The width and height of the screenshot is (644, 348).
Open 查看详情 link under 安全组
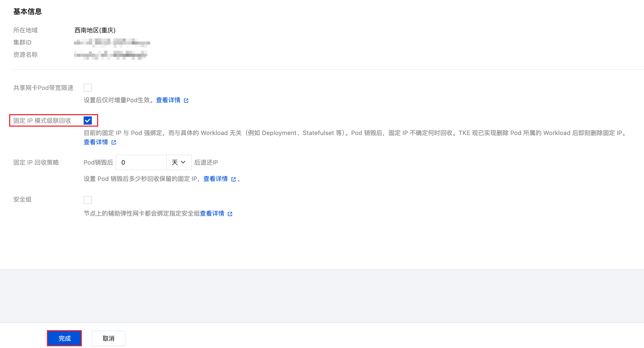pyautogui.click(x=212, y=213)
